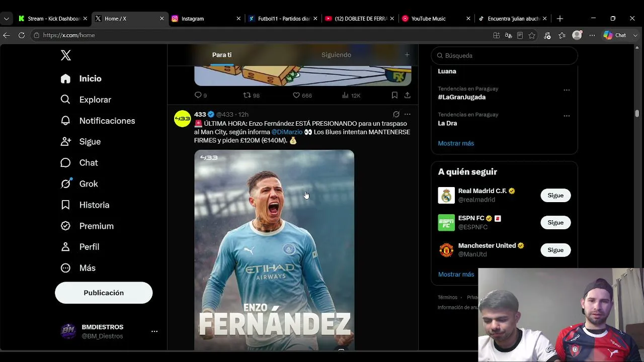Follow ESPN FC account

pos(555,222)
